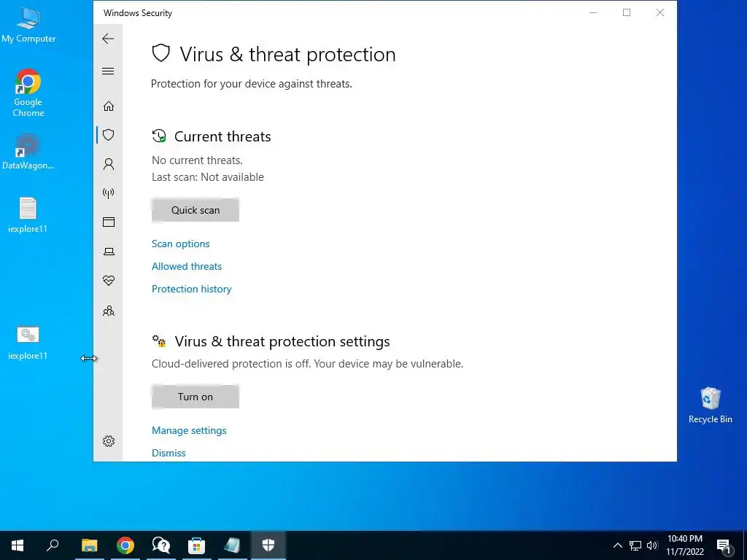Open File Explorer from taskbar

(89, 545)
